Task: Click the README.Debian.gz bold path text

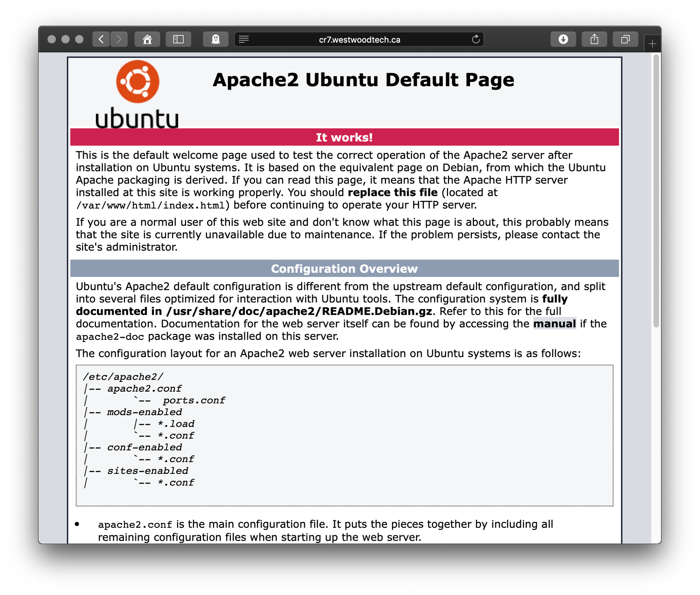Action: (x=299, y=311)
